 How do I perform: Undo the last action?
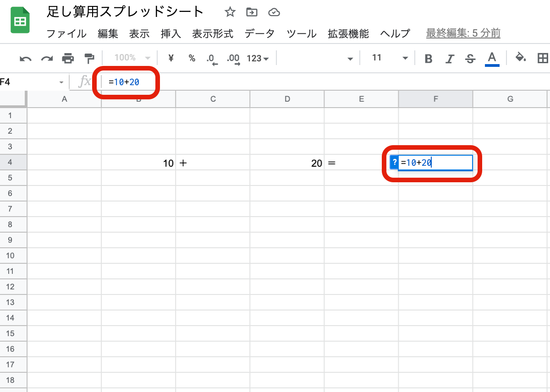pyautogui.click(x=26, y=58)
